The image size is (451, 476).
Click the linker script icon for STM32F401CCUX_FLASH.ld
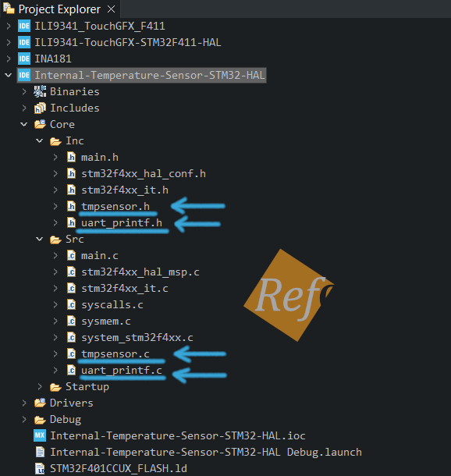pyautogui.click(x=40, y=468)
